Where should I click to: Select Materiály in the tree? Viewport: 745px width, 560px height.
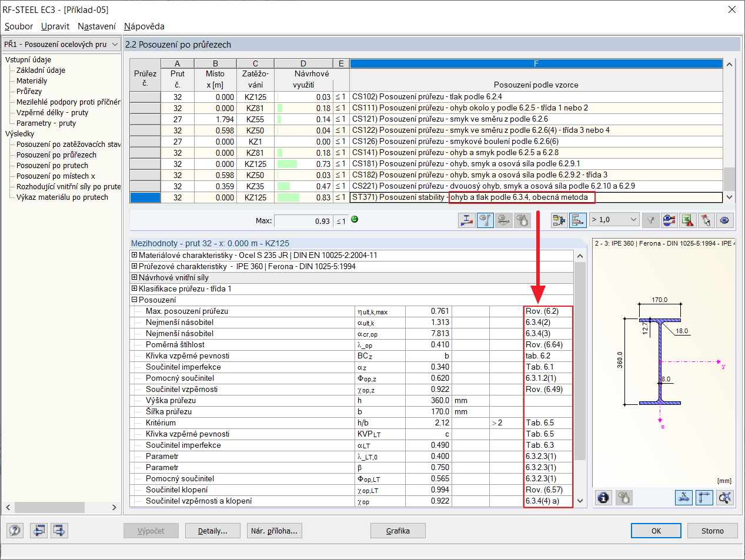32,81
